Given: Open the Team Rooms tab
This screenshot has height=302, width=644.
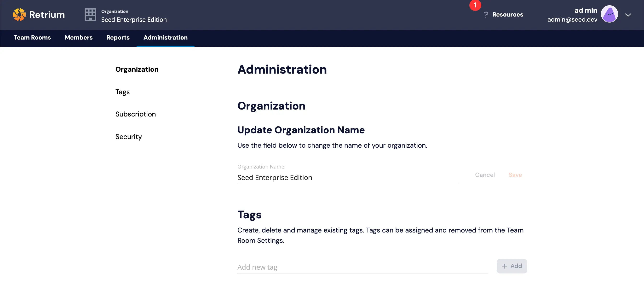Looking at the screenshot, I should click(x=32, y=37).
